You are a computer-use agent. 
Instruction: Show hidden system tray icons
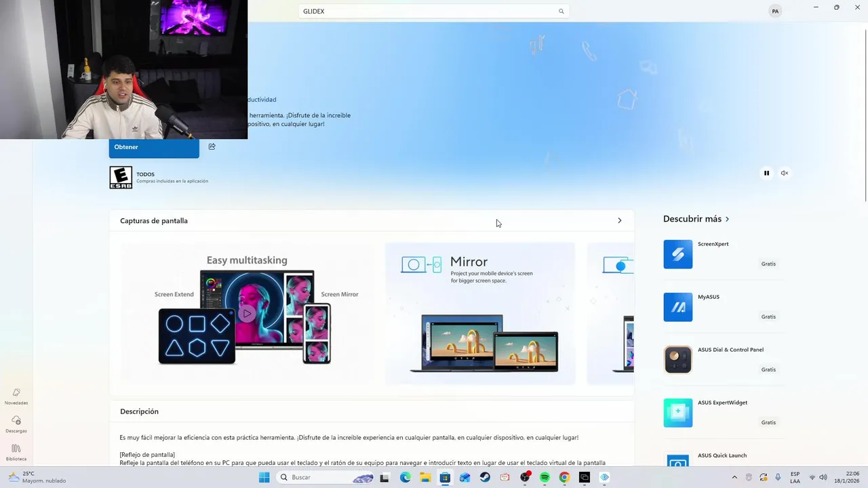734,477
